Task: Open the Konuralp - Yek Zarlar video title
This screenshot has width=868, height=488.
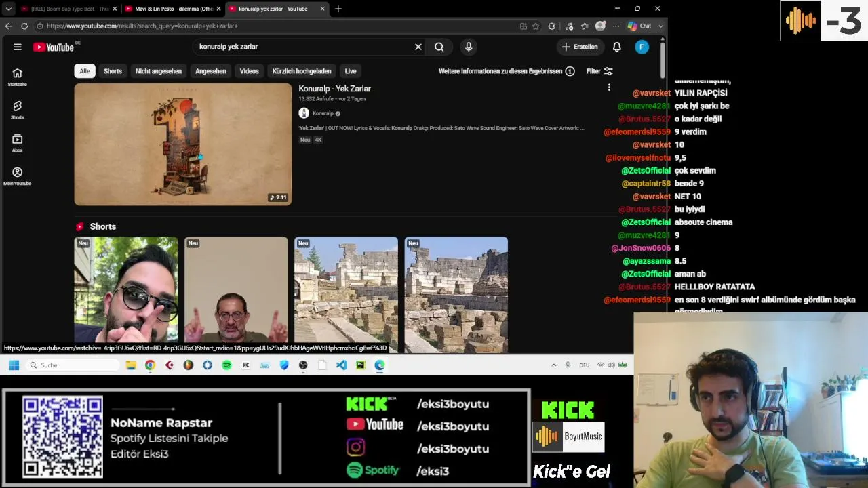Action: 334,89
